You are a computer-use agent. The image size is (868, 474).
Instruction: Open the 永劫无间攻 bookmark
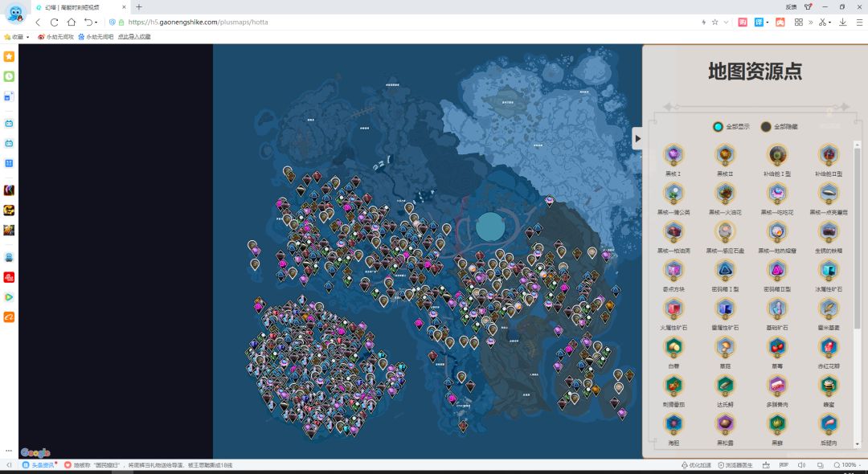point(55,36)
